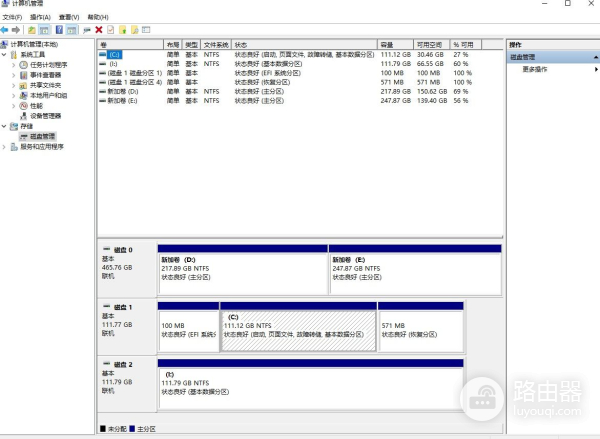Viewport: 600px width, 439px height.
Task: Expand the 服务和应用程序 tree node
Action: (x=5, y=147)
